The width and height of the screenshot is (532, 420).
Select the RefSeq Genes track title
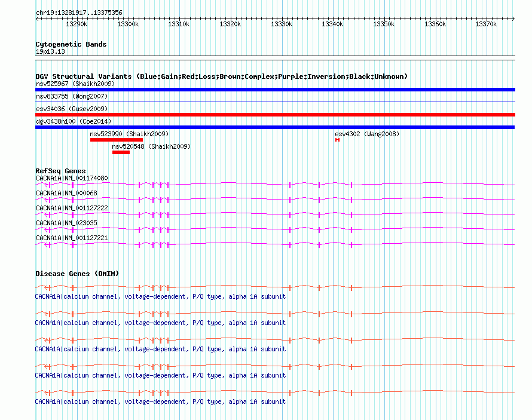(60, 171)
